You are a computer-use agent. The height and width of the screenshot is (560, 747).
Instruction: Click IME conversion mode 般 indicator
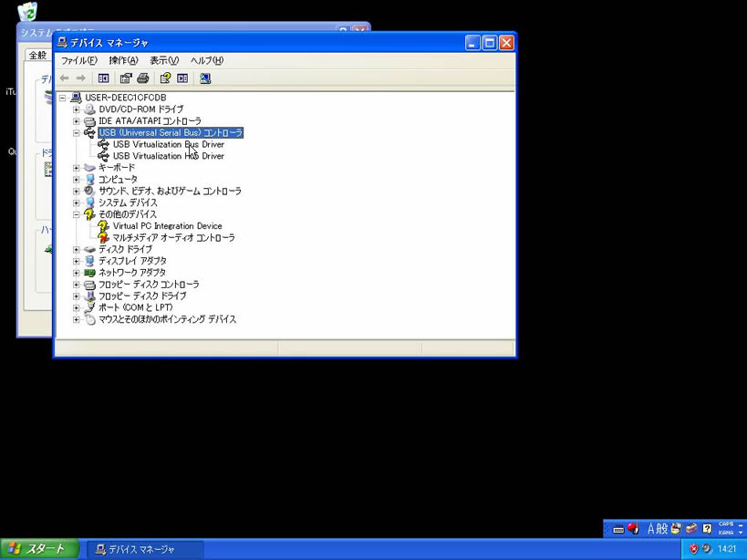662,528
